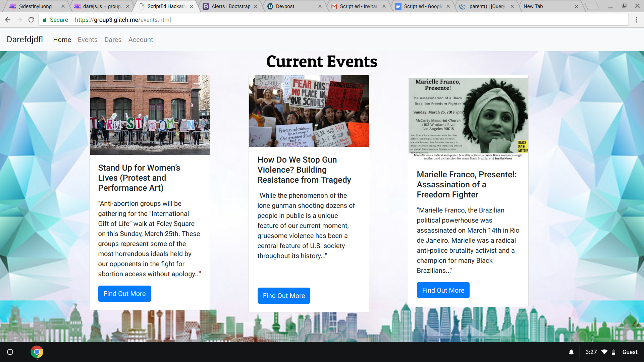Click the Secure padlock icon
The width and height of the screenshot is (644, 362).
pyautogui.click(x=45, y=20)
